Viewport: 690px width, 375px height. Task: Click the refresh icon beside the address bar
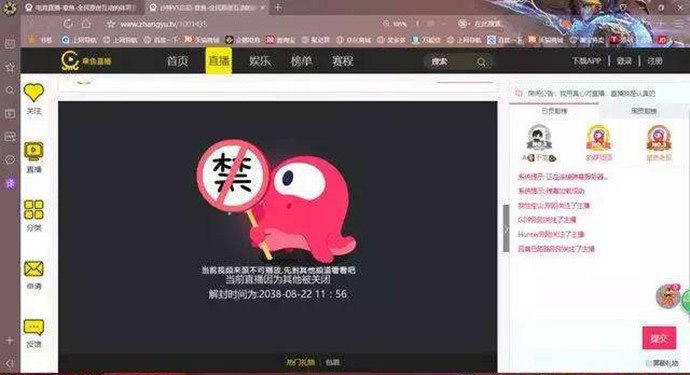(x=68, y=24)
